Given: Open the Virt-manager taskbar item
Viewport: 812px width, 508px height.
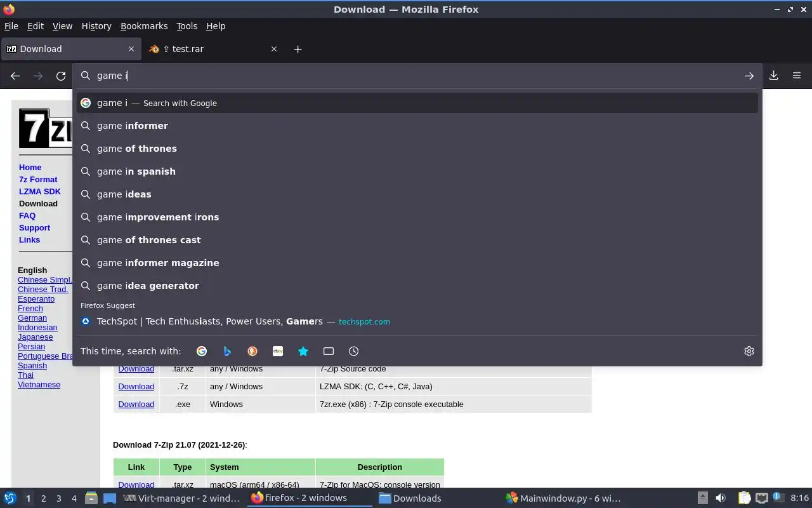Looking at the screenshot, I should click(182, 498).
